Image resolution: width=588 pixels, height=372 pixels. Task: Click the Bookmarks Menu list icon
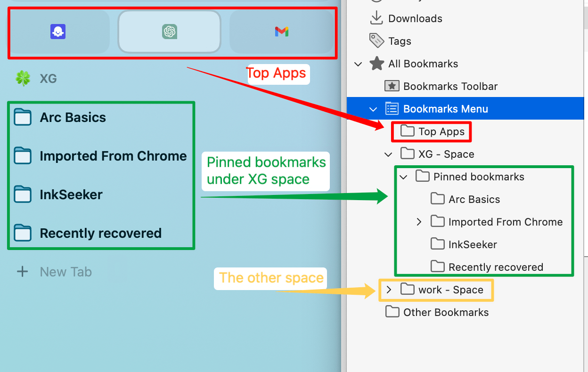click(392, 109)
